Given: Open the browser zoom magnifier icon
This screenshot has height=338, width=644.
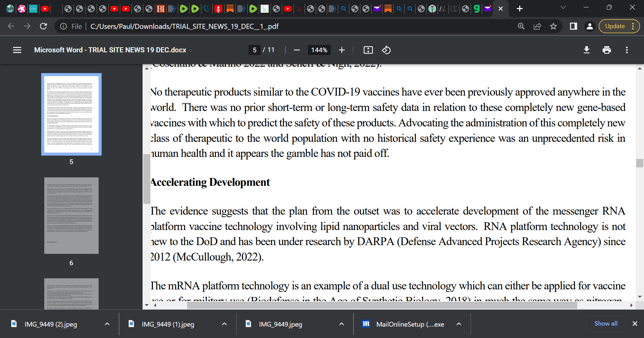Looking at the screenshot, I should click(521, 26).
